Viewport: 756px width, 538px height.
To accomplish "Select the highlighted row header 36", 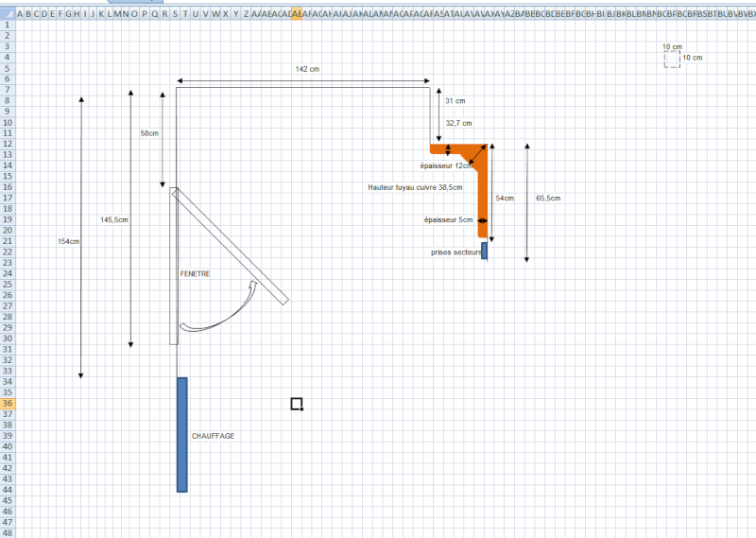I will tap(8, 404).
